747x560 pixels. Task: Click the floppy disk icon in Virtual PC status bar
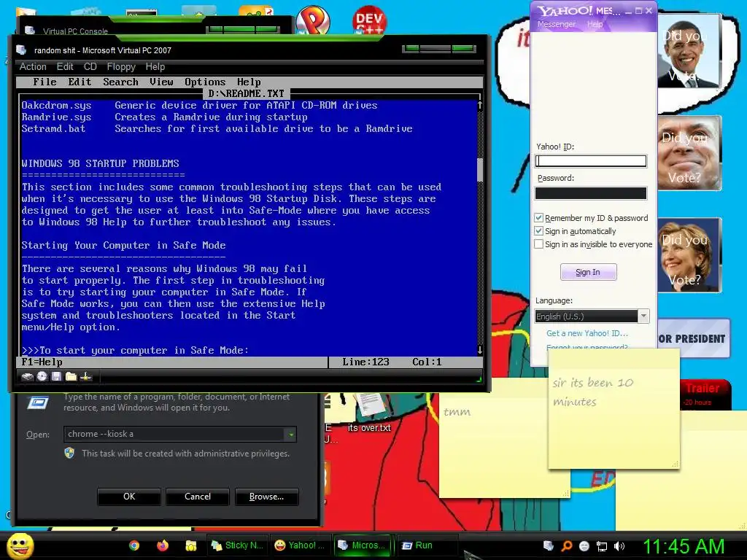coord(57,377)
